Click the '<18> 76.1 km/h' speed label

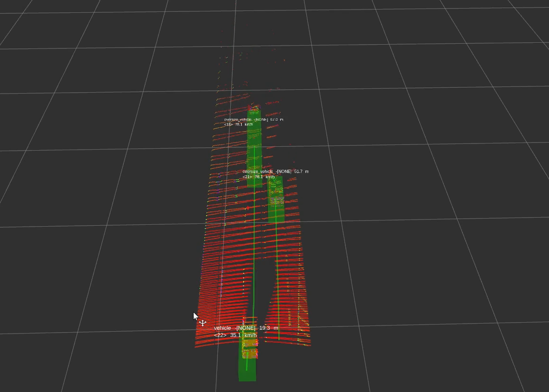coord(240,124)
